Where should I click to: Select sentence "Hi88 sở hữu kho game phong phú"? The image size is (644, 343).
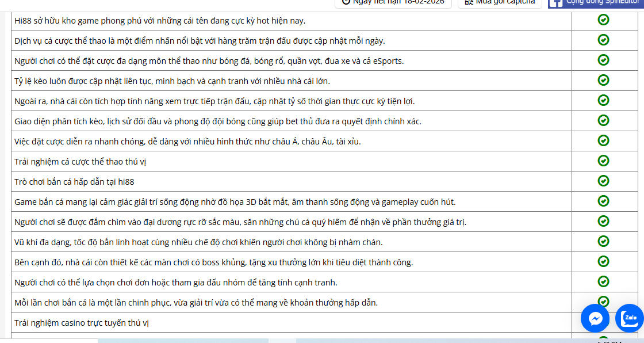pos(160,21)
